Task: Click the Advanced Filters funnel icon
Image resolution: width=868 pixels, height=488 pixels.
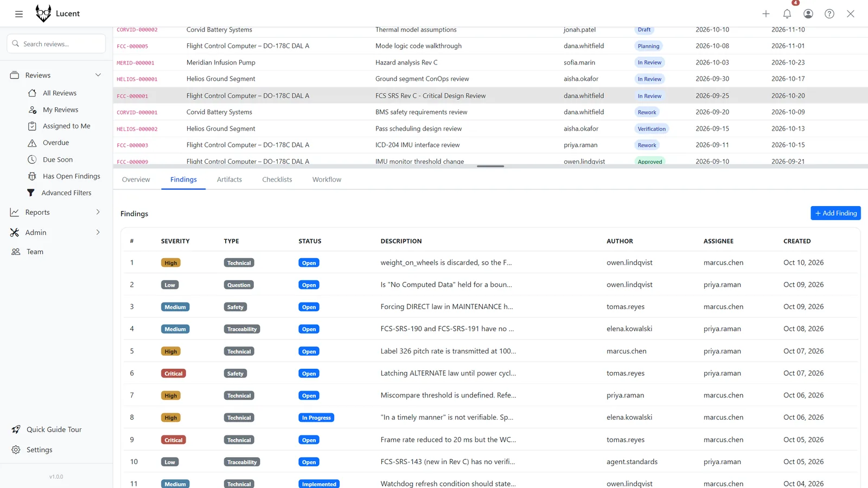Action: (x=31, y=193)
